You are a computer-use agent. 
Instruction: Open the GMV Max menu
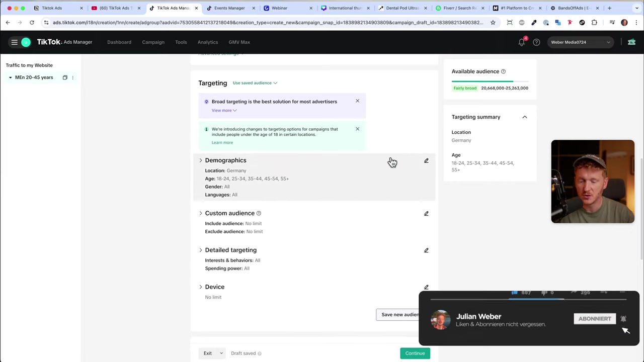coord(239,42)
